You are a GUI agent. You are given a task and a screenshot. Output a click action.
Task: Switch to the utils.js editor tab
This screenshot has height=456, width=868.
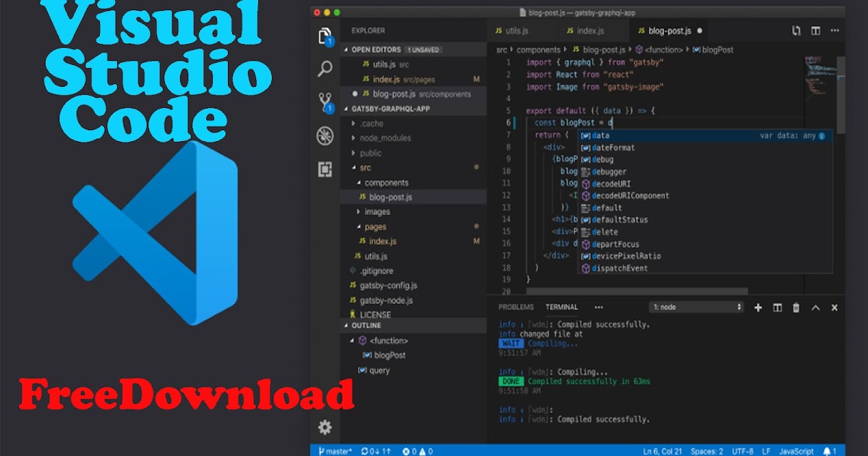tap(519, 31)
